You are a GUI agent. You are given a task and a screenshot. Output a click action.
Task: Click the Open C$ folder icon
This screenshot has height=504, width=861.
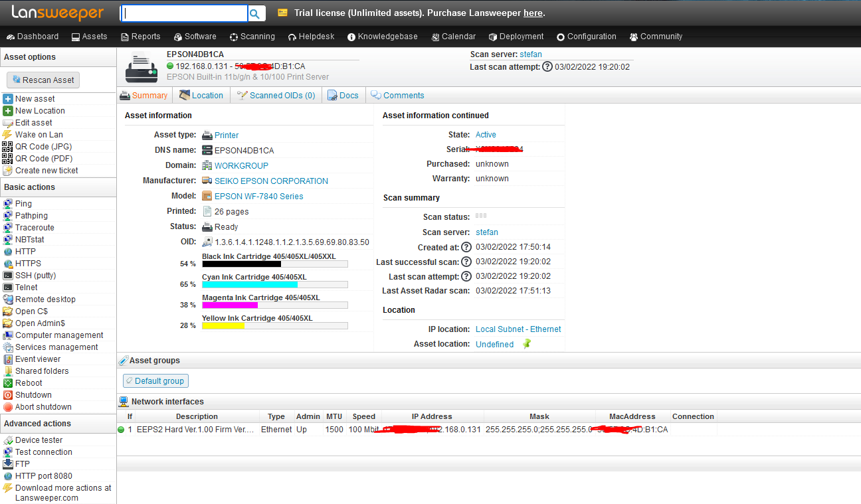coord(8,311)
